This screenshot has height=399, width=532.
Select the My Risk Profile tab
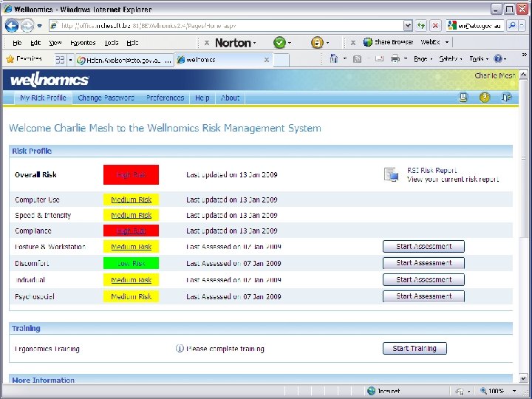pyautogui.click(x=43, y=98)
